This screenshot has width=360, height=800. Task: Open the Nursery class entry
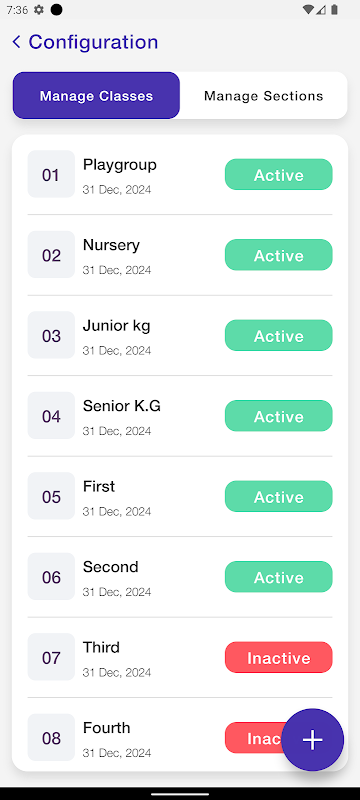pyautogui.click(x=180, y=255)
